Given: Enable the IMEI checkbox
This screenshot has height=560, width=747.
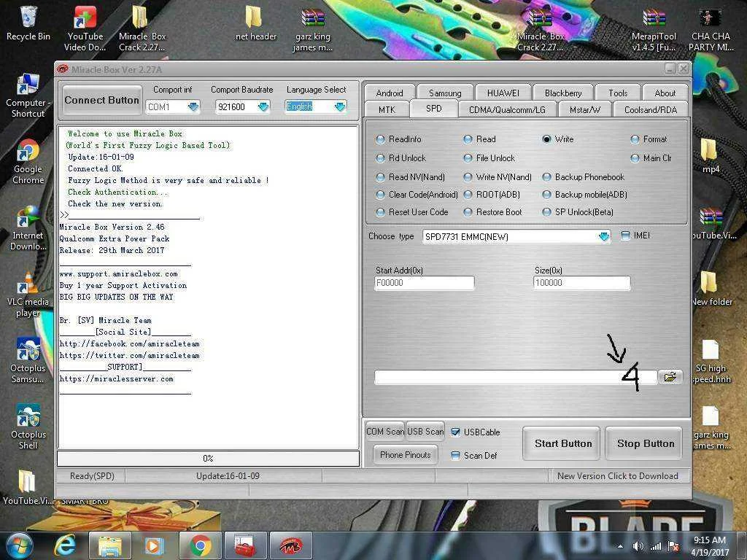Looking at the screenshot, I should click(625, 236).
